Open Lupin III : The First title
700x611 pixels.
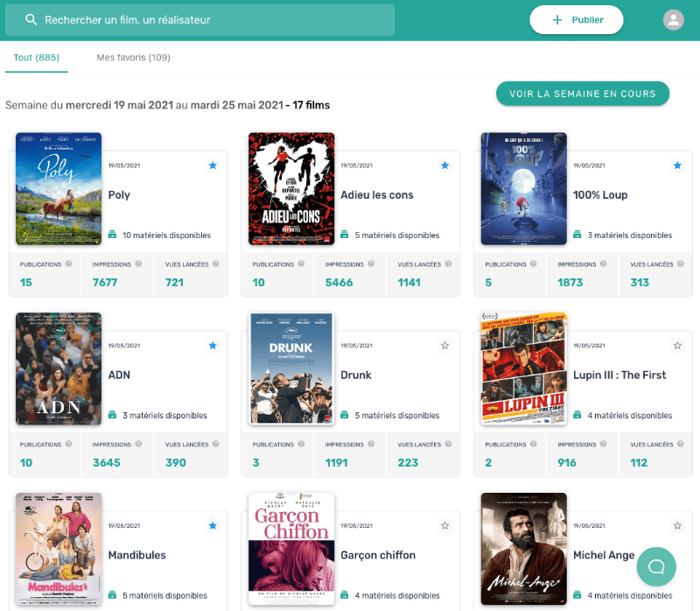click(619, 375)
